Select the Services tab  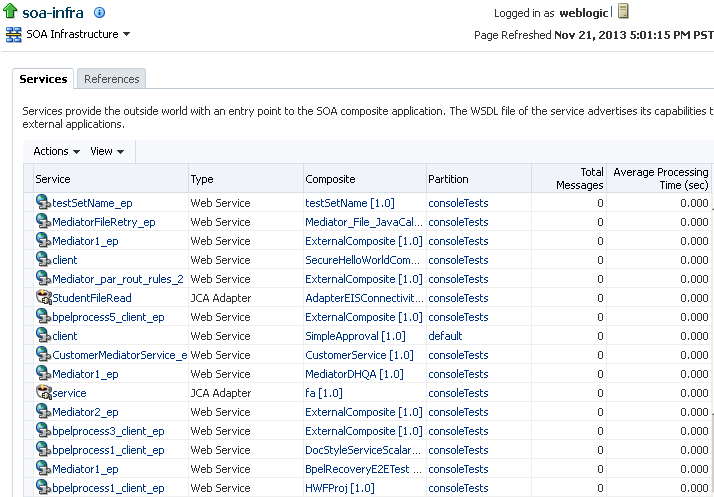pyautogui.click(x=43, y=79)
